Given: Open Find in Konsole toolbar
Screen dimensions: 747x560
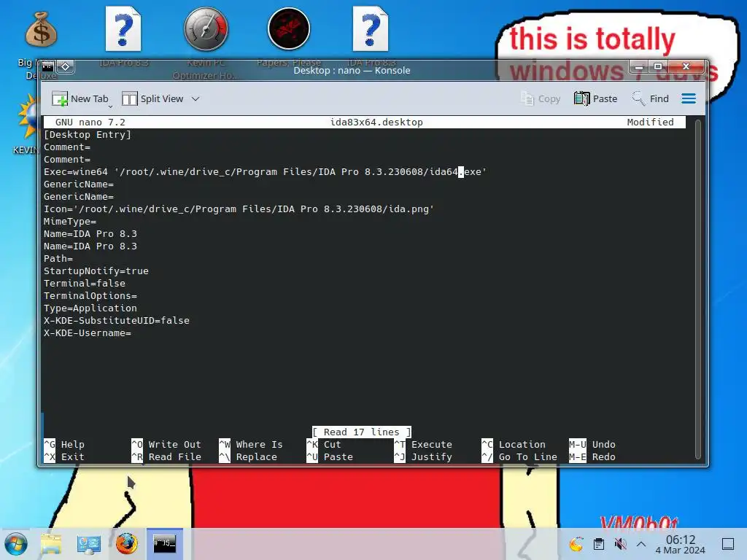Looking at the screenshot, I should tap(650, 98).
